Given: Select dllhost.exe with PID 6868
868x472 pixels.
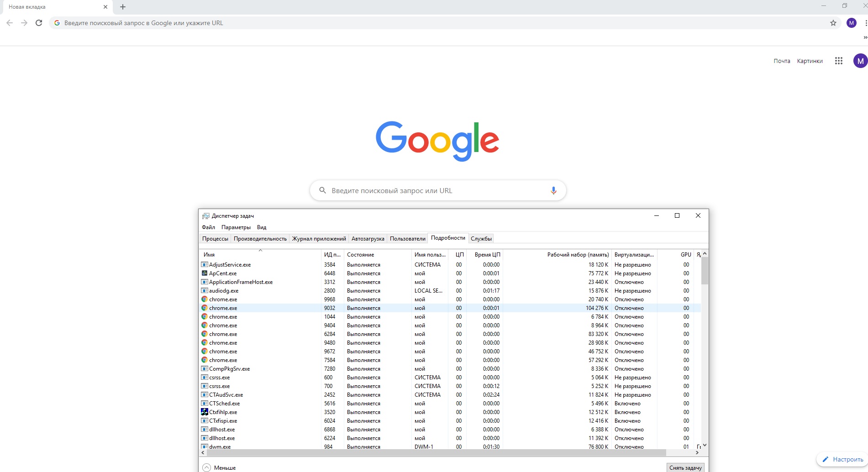Looking at the screenshot, I should [450, 430].
